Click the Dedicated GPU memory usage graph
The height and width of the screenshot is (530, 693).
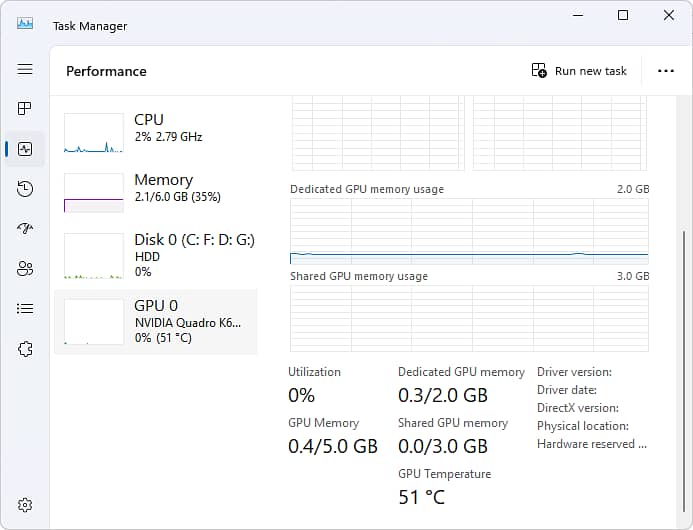[469, 231]
